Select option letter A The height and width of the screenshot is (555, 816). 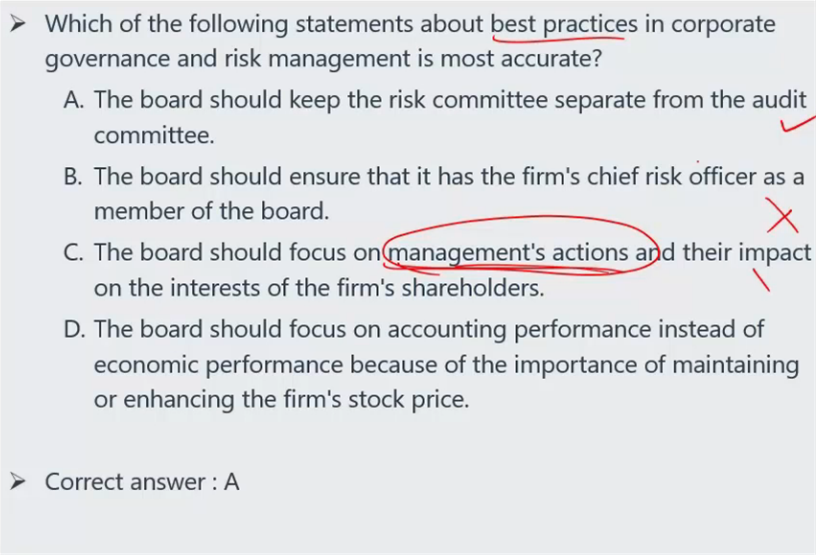point(74,99)
